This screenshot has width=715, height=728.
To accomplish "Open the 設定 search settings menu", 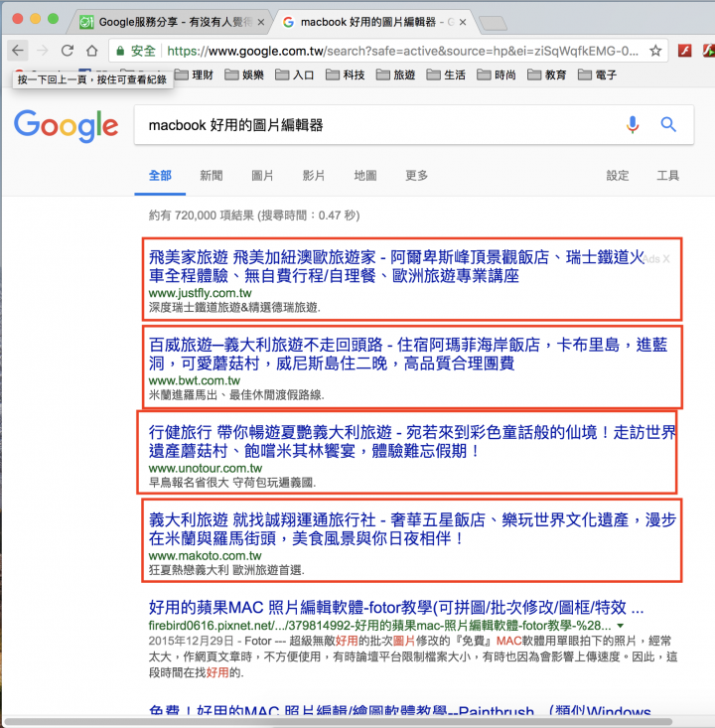I will tap(618, 176).
